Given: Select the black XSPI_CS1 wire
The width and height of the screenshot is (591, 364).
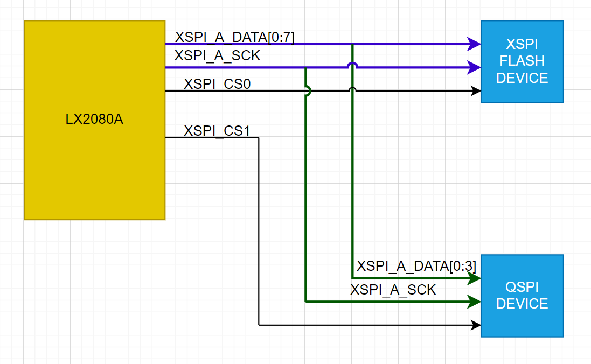Looking at the screenshot, I should click(x=259, y=232).
